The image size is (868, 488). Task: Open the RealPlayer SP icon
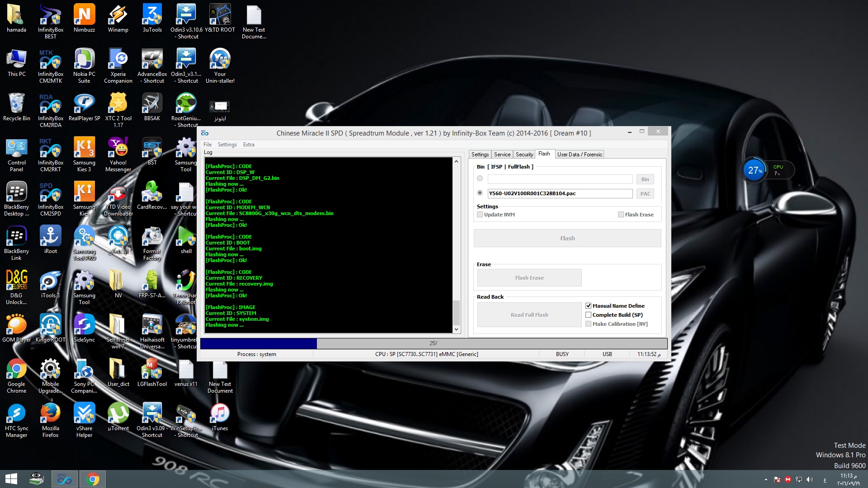[x=84, y=107]
